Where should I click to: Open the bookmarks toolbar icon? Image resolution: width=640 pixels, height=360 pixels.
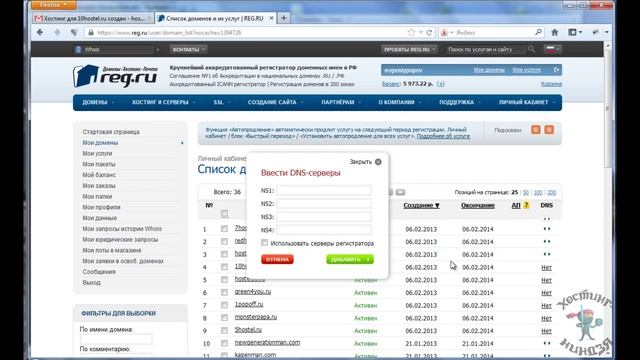[x=575, y=32]
